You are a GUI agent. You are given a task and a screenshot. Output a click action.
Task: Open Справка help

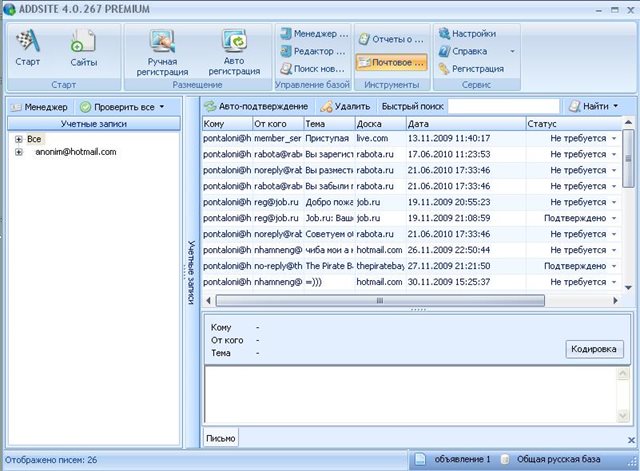click(x=463, y=51)
